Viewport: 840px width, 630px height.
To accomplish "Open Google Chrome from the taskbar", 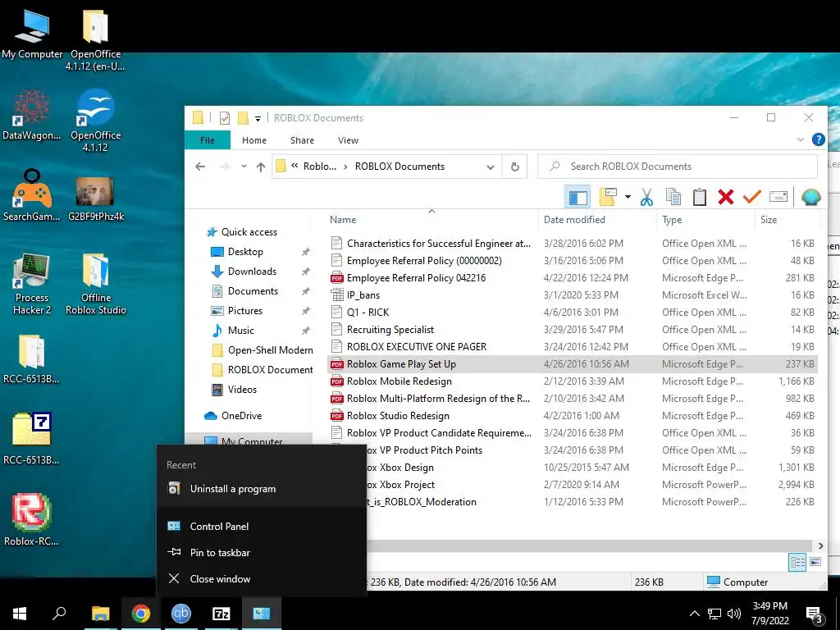I will pyautogui.click(x=141, y=614).
